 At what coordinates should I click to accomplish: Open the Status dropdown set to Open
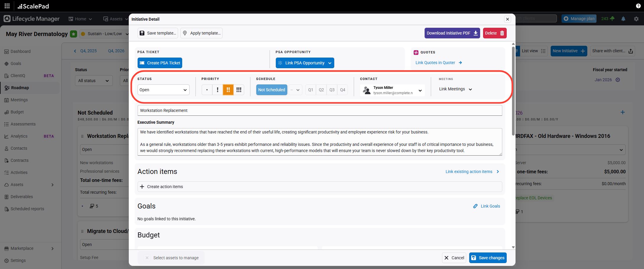163,90
